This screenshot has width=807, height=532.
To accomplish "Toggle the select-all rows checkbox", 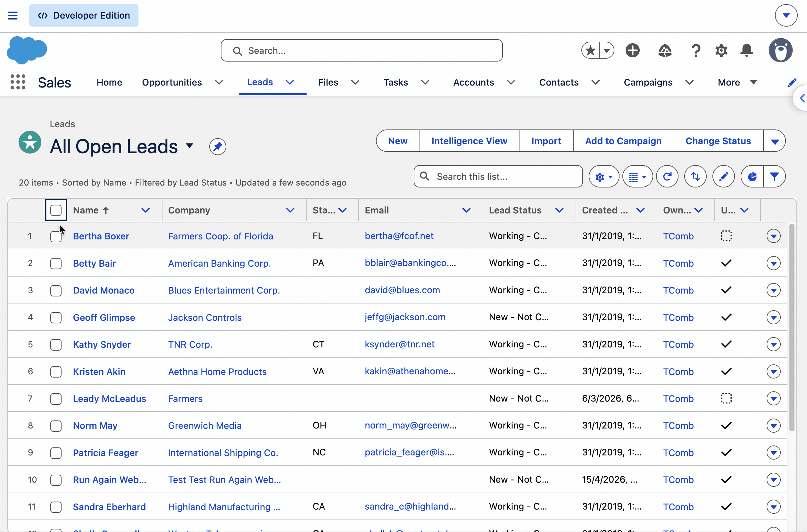I will [x=56, y=210].
